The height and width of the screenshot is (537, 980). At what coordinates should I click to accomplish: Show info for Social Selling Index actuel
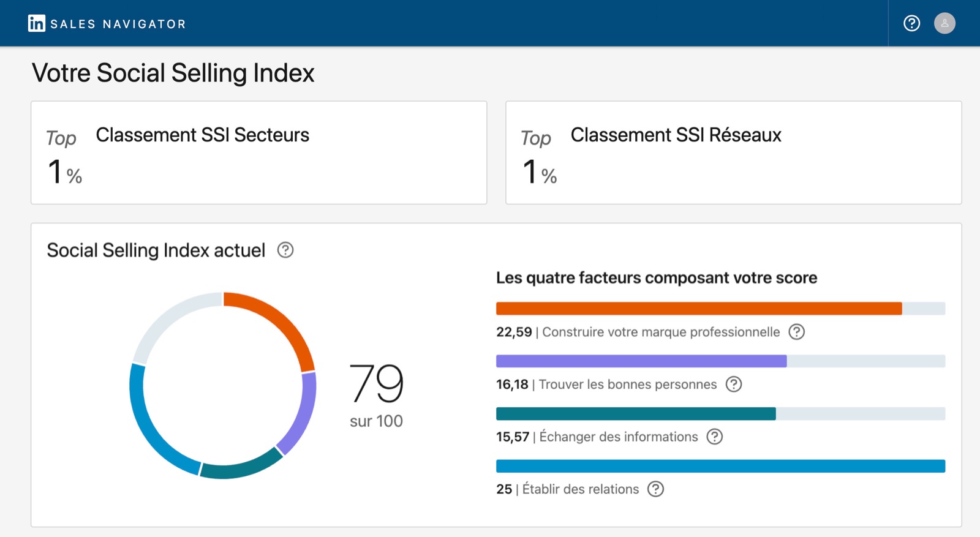285,250
